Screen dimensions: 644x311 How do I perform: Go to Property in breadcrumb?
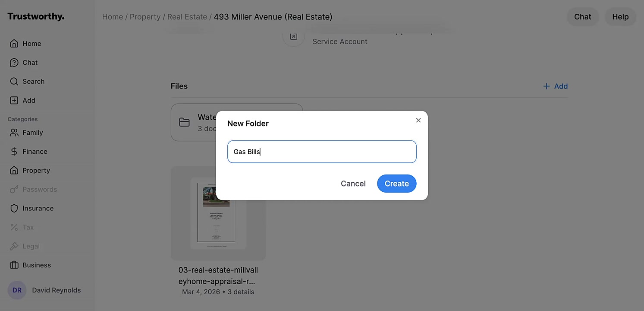[145, 17]
